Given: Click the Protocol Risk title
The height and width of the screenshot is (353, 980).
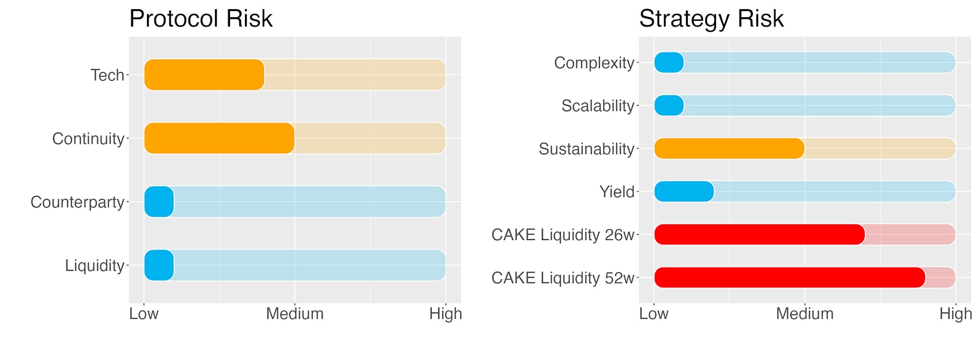Looking at the screenshot, I should point(201,18).
